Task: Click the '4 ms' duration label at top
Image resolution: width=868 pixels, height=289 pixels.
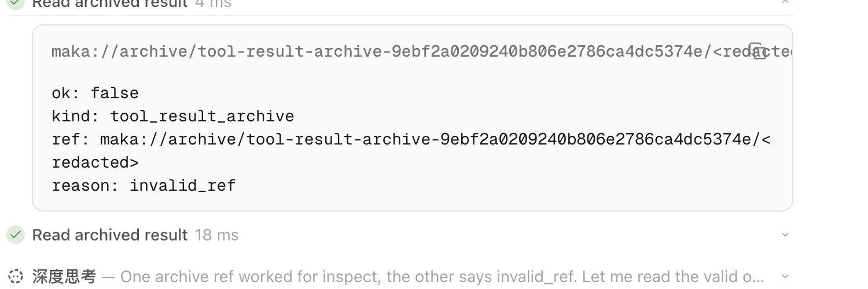Action: pyautogui.click(x=213, y=3)
